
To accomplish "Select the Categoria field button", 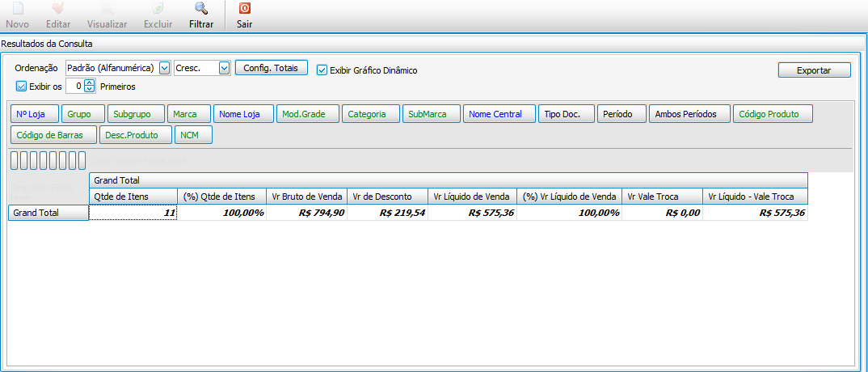I will (371, 114).
